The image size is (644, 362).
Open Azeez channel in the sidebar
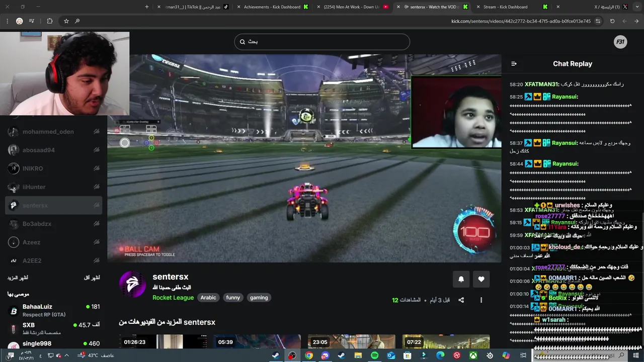[x=53, y=242]
